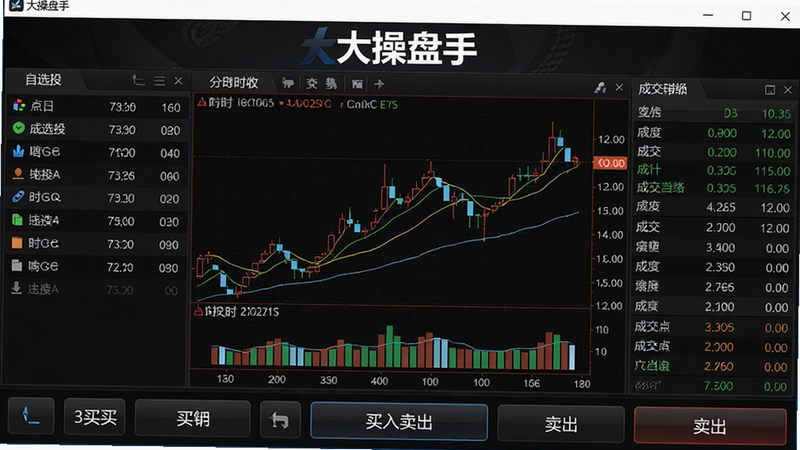Select watchlist row with price 75.00
Image resolution: width=800 pixels, height=450 pixels.
[96, 221]
